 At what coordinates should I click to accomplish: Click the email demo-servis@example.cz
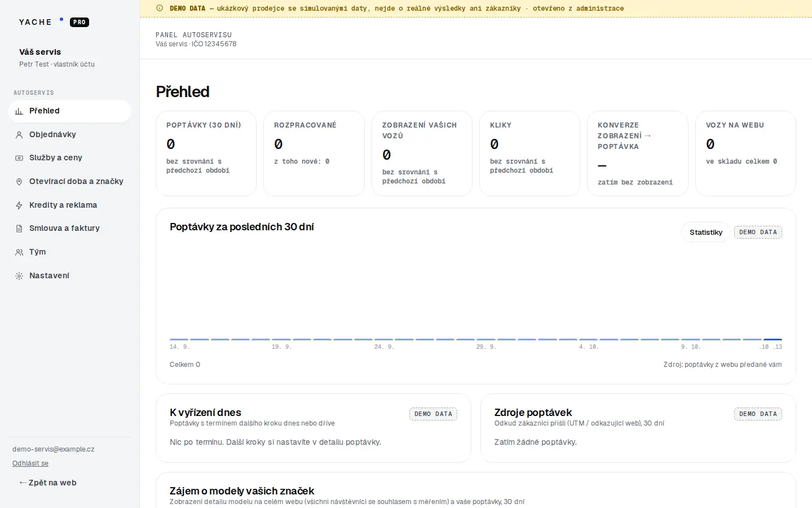(54, 449)
